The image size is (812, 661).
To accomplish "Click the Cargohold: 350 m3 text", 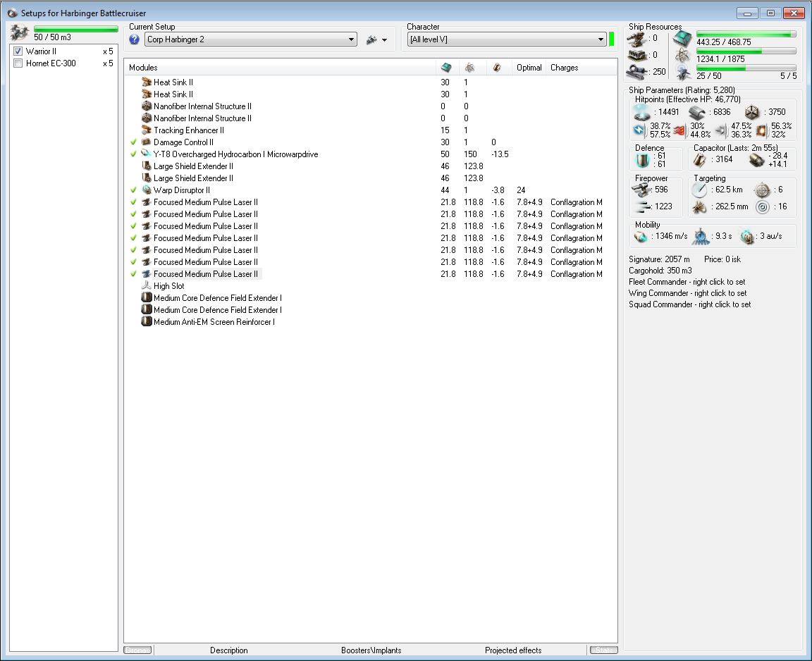I will point(660,270).
